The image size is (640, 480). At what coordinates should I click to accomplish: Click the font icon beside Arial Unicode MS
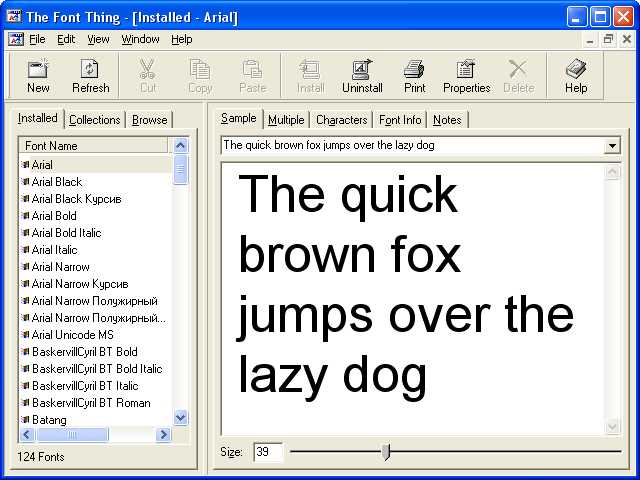click(x=25, y=335)
